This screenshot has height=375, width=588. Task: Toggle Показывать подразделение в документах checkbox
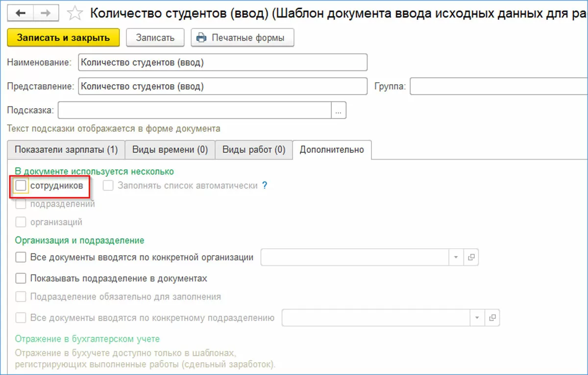tap(21, 278)
